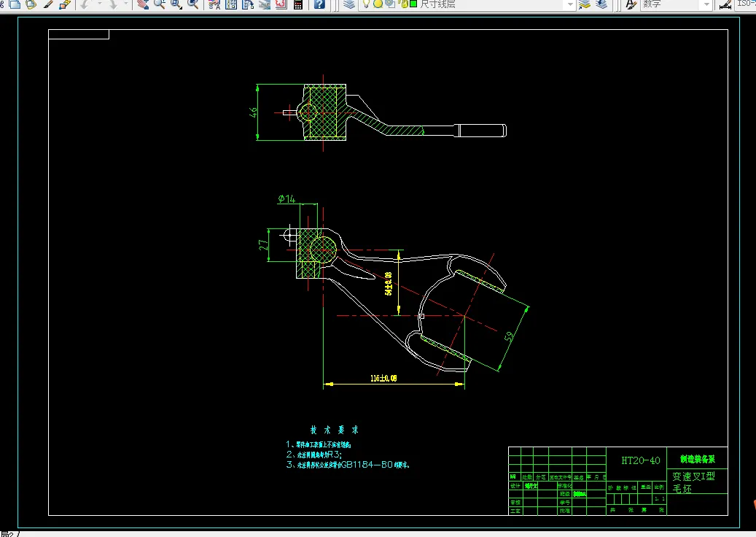Open the Properties palette icon
The height and width of the screenshot is (537, 756).
point(214,4)
